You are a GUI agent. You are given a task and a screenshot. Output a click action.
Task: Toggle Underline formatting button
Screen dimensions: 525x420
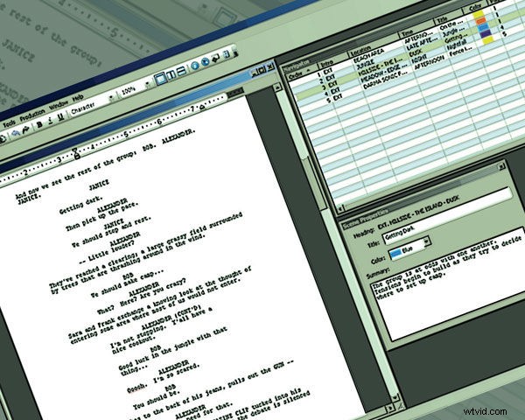(60, 117)
